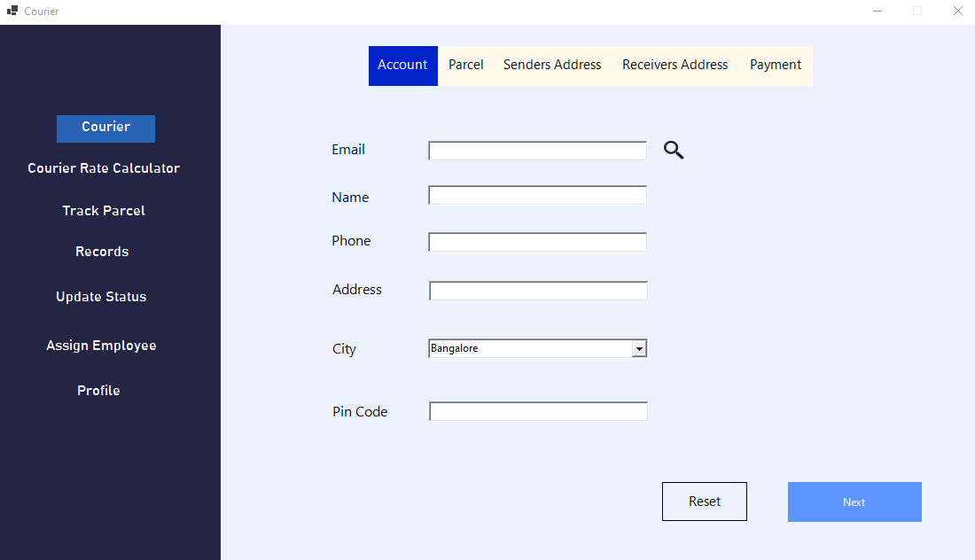Viewport: 975px width, 560px height.
Task: Click the City dropdown arrow
Action: tap(639, 347)
